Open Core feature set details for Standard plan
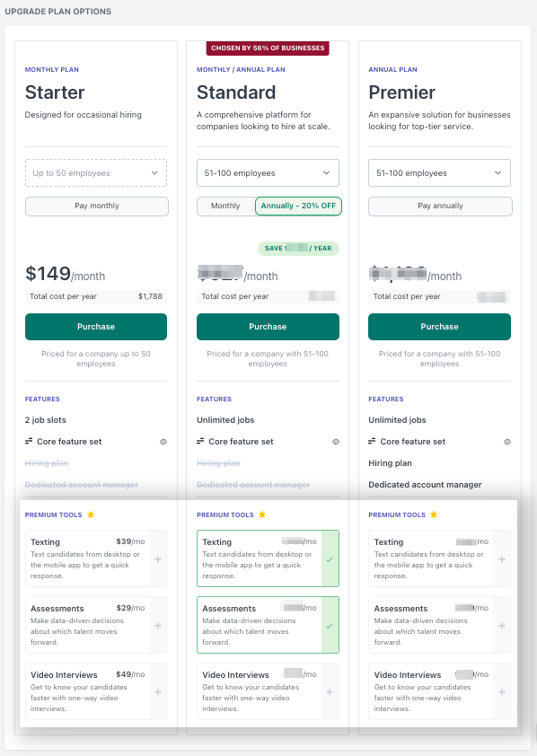The height and width of the screenshot is (756, 537). [x=335, y=441]
